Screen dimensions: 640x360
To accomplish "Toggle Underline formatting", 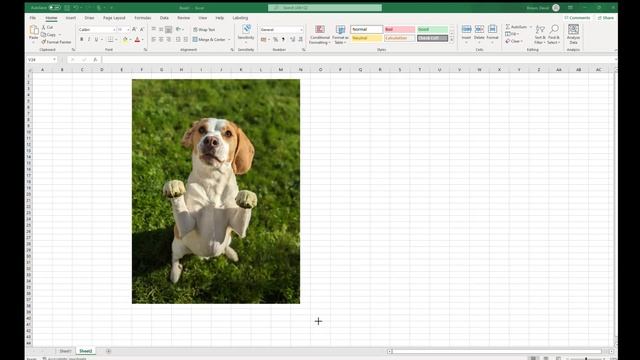I will click(96, 40).
